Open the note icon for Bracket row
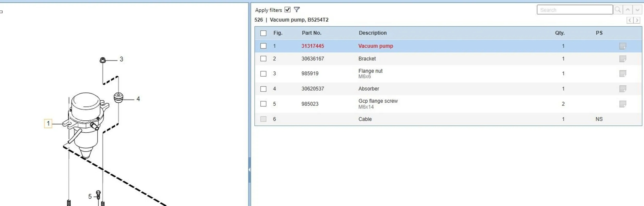Screen dimensions: 644x206 click(622, 59)
